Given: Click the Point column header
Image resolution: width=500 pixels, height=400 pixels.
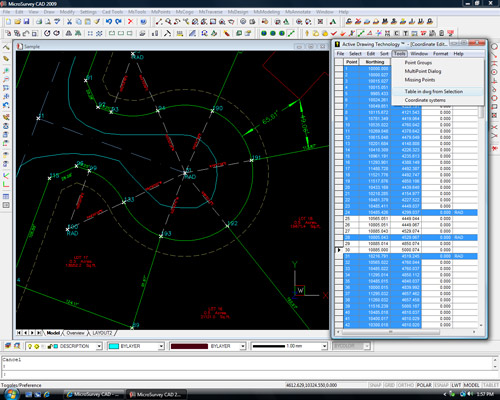Looking at the screenshot, I should [x=351, y=62].
